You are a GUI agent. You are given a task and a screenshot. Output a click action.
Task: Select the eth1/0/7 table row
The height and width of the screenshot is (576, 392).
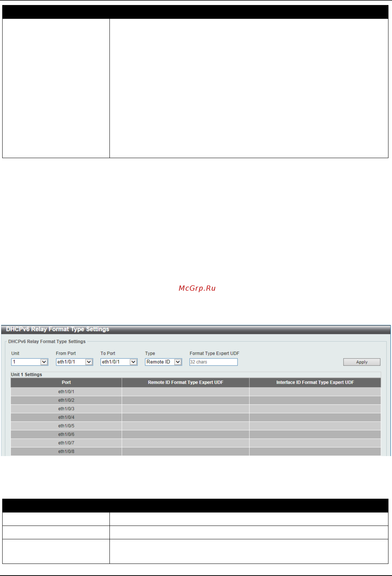click(x=196, y=443)
